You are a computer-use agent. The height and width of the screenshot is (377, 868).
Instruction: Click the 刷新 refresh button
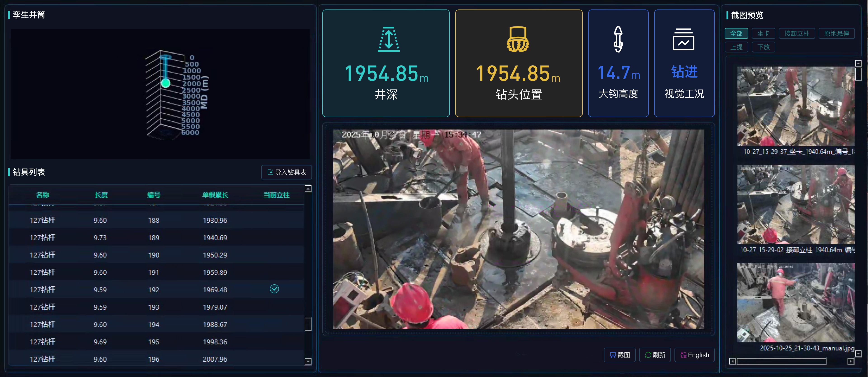click(655, 355)
